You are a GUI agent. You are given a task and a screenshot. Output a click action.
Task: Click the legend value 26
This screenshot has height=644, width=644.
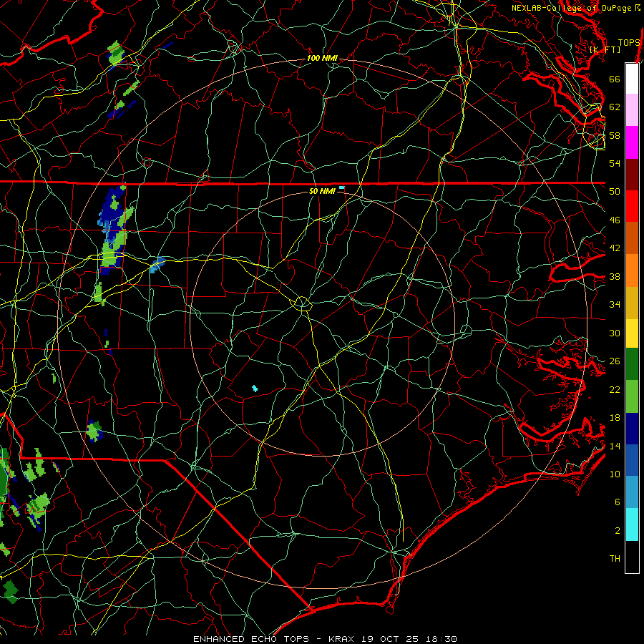pyautogui.click(x=615, y=361)
